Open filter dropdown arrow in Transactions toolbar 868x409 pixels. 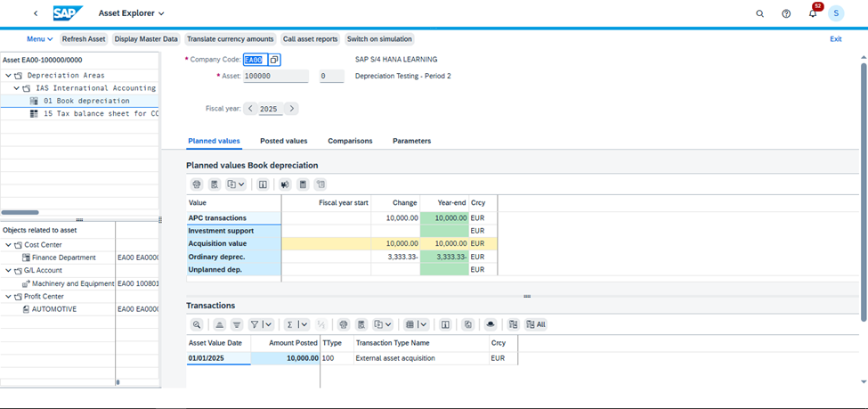coord(269,324)
